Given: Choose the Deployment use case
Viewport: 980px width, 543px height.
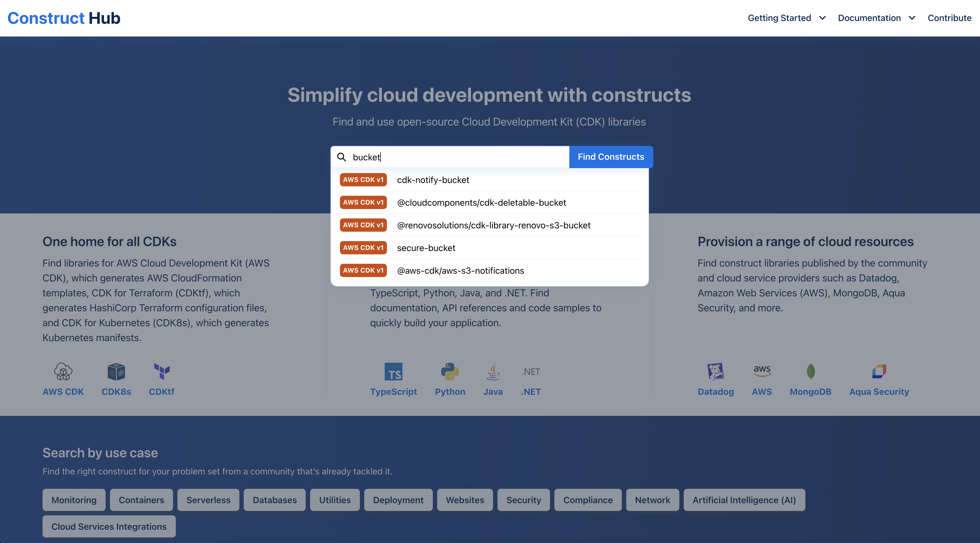Looking at the screenshot, I should [398, 500].
